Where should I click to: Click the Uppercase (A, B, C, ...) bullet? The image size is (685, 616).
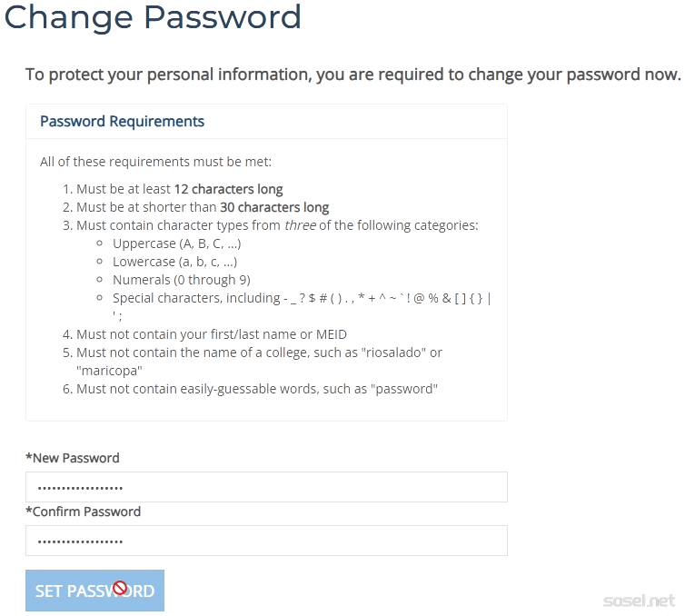point(176,243)
